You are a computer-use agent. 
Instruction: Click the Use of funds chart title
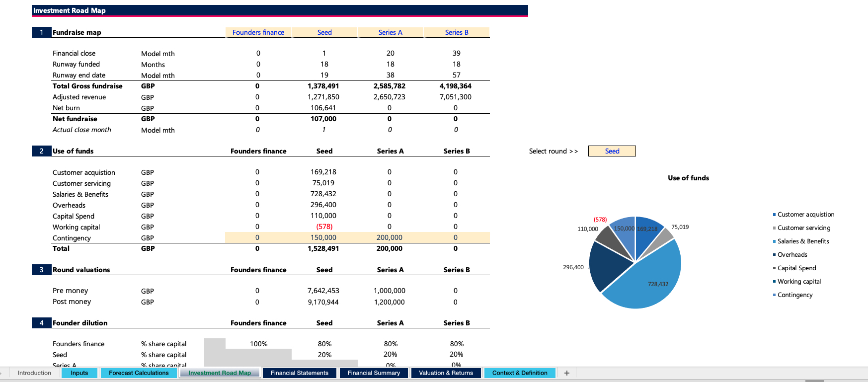pos(688,178)
